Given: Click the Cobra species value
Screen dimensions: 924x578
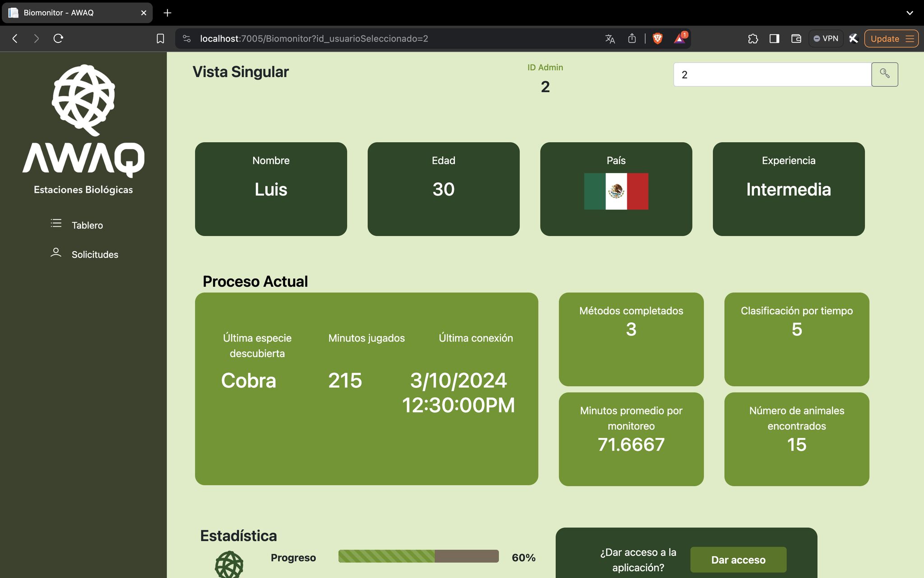Looking at the screenshot, I should pyautogui.click(x=249, y=381).
